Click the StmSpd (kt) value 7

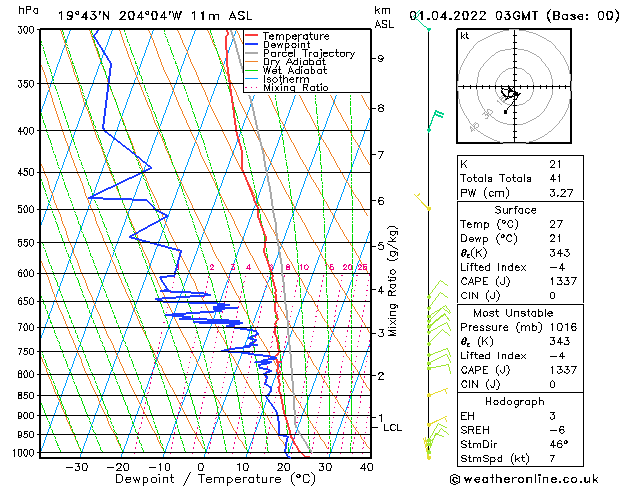click(552, 459)
